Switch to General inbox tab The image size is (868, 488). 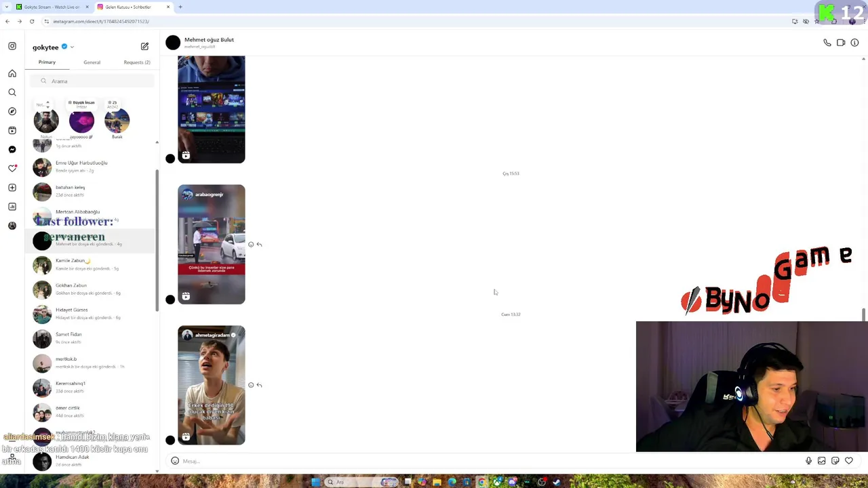pos(92,62)
